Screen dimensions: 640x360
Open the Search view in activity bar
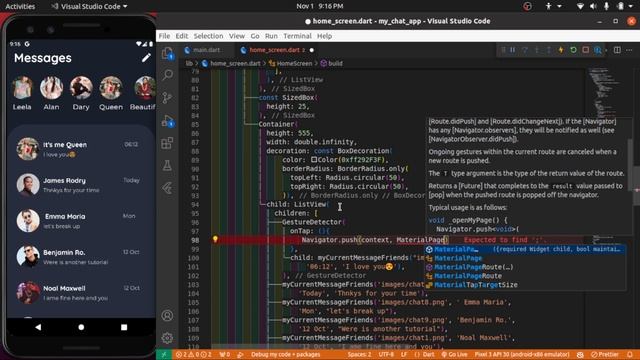click(x=167, y=75)
